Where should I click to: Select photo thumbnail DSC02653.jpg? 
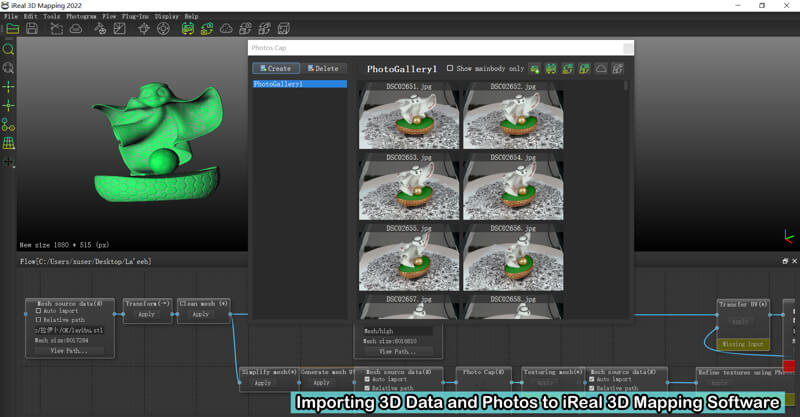click(x=409, y=187)
